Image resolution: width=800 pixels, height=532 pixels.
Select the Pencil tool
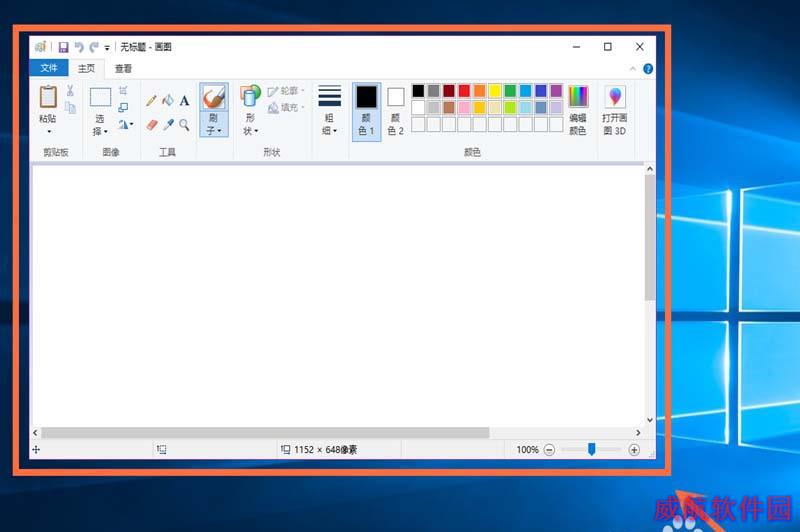point(151,100)
